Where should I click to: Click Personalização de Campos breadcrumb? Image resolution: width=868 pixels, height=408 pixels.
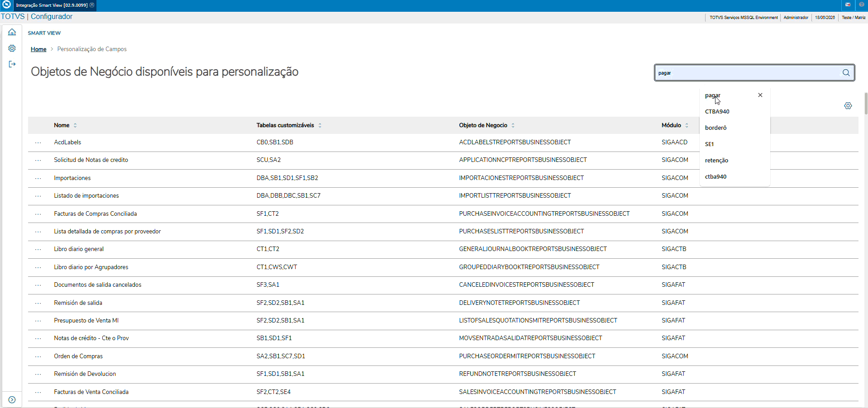pos(92,49)
